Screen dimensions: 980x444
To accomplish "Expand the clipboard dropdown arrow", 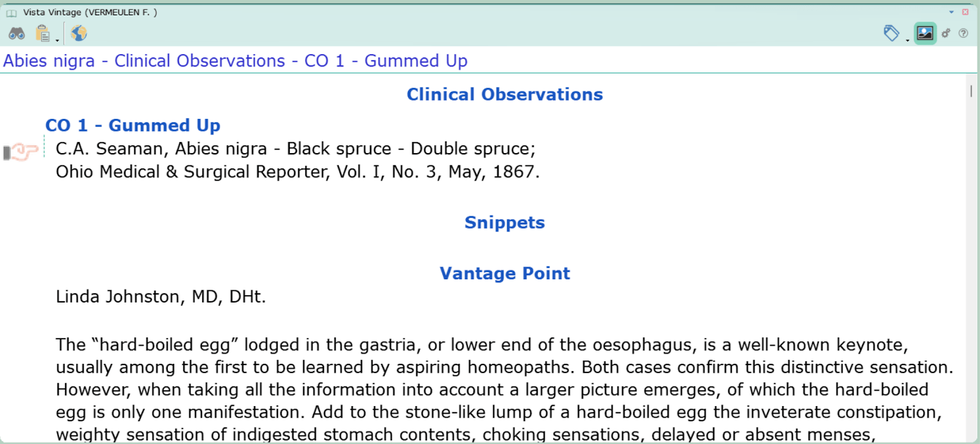I will point(57,40).
